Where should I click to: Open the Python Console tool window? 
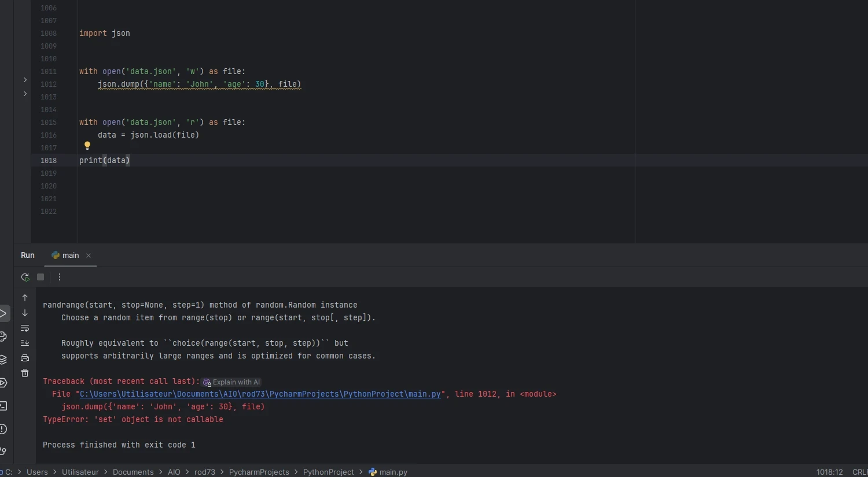(x=3, y=337)
